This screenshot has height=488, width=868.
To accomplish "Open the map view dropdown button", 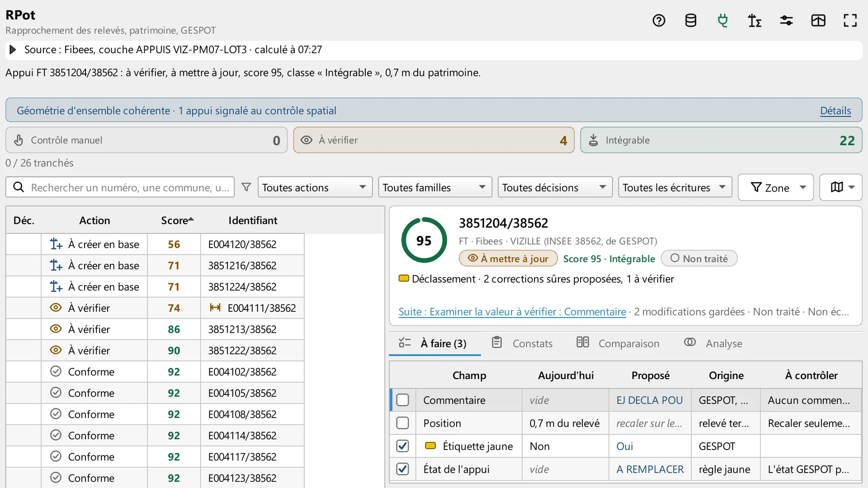I will [841, 187].
